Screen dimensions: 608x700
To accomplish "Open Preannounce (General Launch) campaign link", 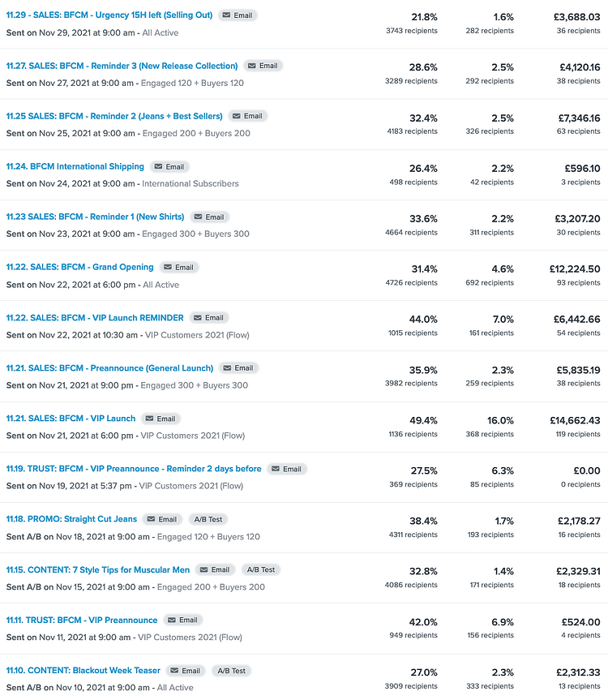I will pos(109,368).
